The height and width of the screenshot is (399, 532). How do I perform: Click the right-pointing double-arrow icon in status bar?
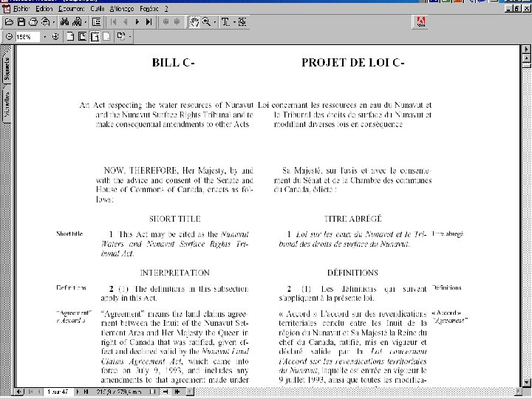177,392
